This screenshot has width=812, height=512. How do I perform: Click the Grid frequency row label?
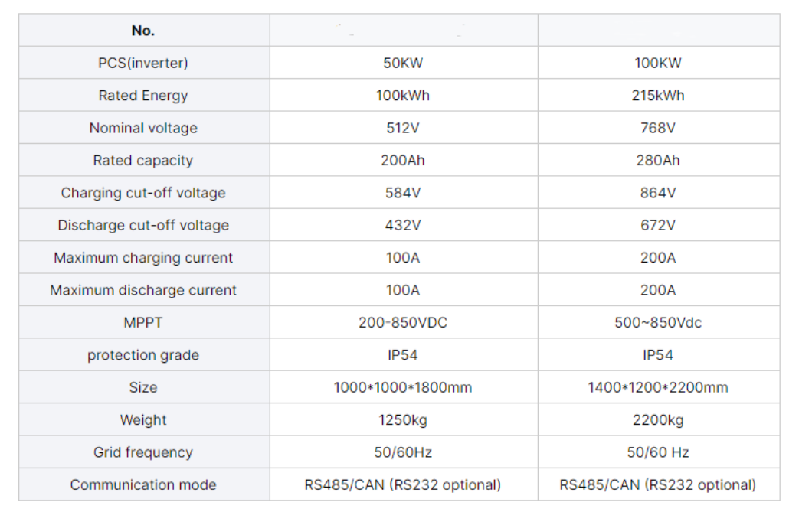pyautogui.click(x=143, y=452)
